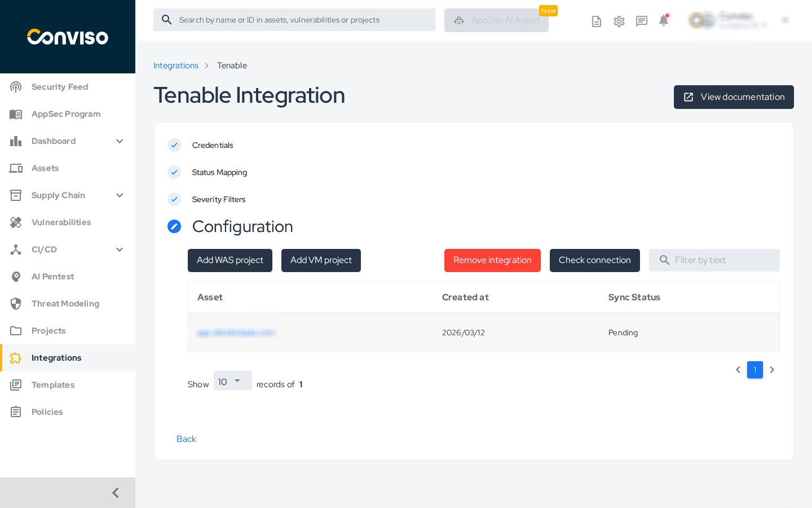Image resolution: width=812 pixels, height=508 pixels.
Task: Go to the next table page
Action: (x=772, y=370)
